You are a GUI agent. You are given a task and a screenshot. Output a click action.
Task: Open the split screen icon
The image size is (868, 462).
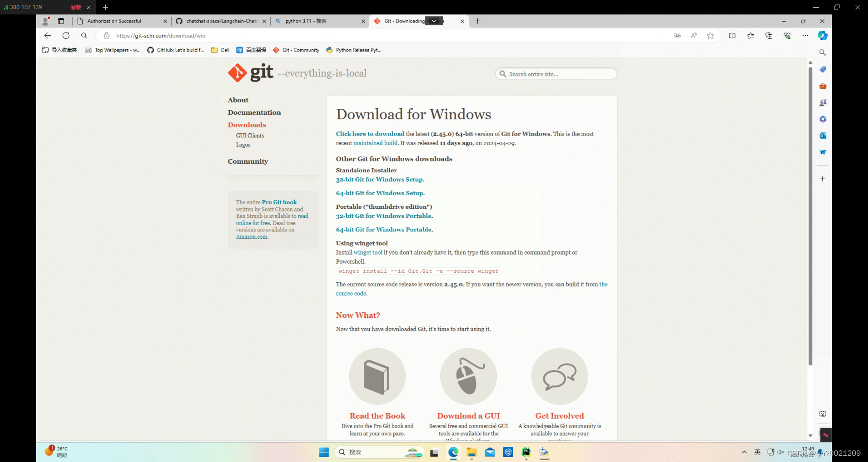tap(732, 36)
